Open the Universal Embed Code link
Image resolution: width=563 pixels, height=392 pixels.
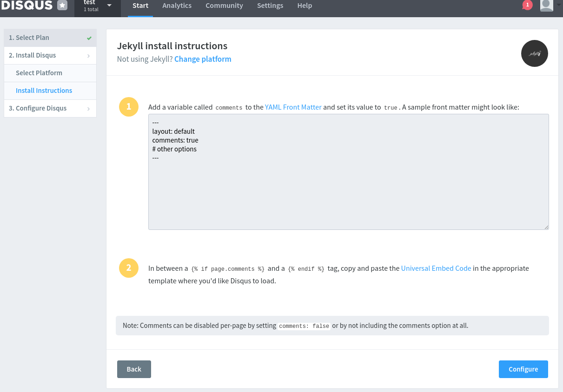[x=436, y=268]
